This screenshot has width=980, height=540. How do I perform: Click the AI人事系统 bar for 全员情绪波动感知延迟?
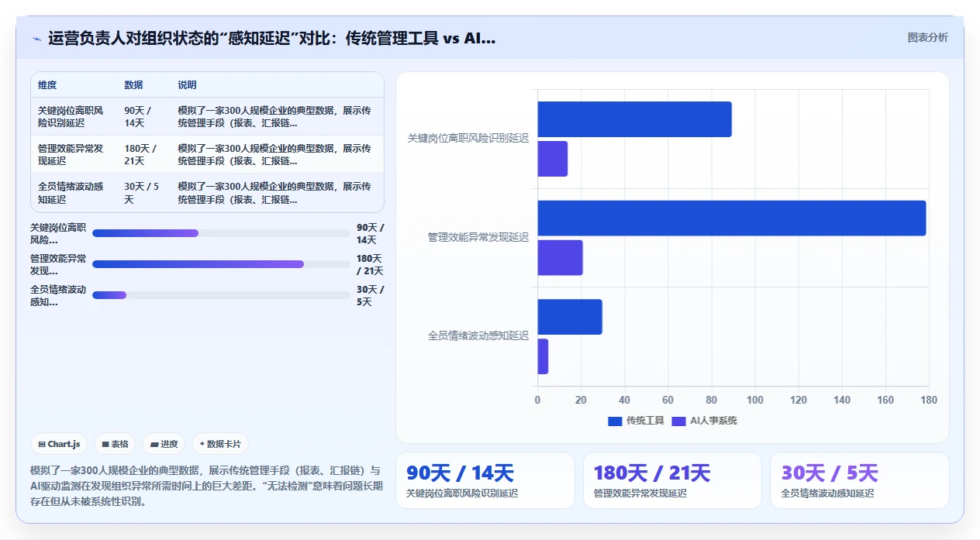pos(543,356)
